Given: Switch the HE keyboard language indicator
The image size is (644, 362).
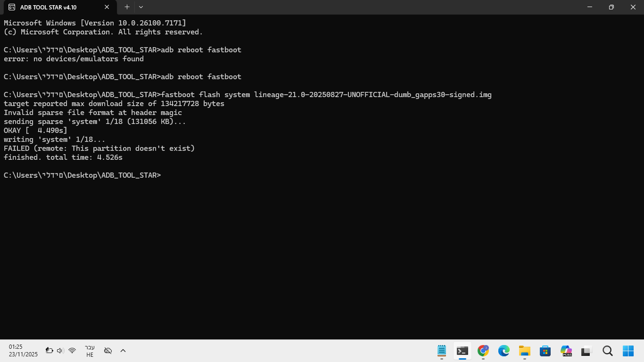Looking at the screenshot, I should [90, 351].
